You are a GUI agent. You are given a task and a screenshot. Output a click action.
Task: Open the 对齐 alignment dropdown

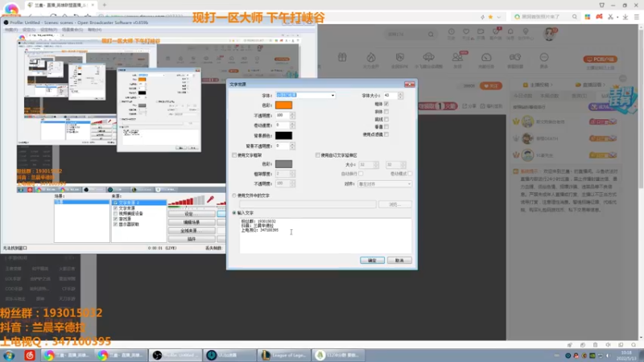385,184
